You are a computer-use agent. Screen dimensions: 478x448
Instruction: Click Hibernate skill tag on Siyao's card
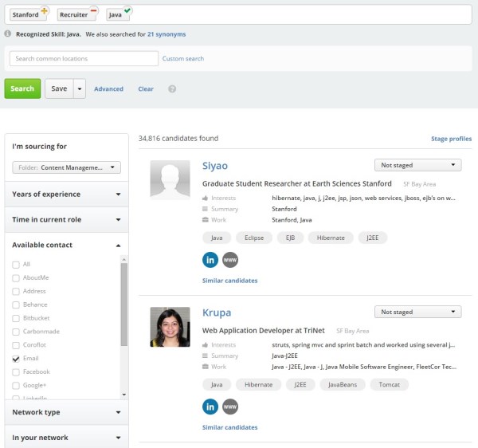coord(331,238)
